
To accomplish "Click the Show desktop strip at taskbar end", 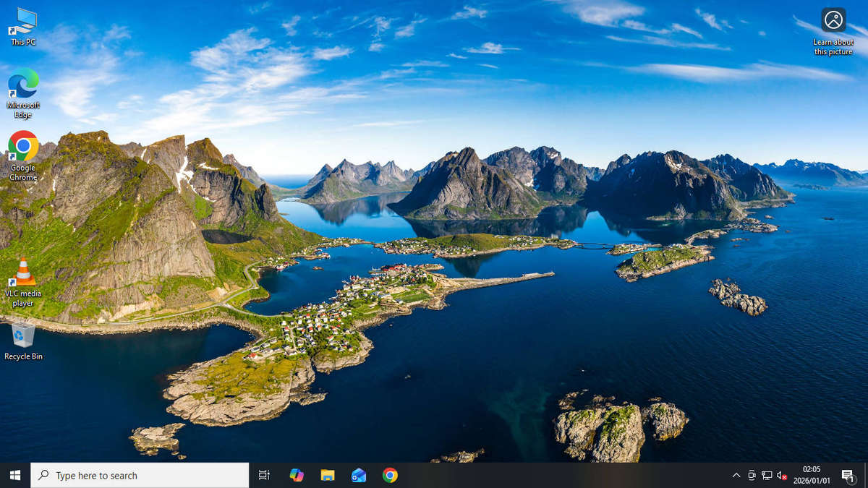I will (x=867, y=475).
